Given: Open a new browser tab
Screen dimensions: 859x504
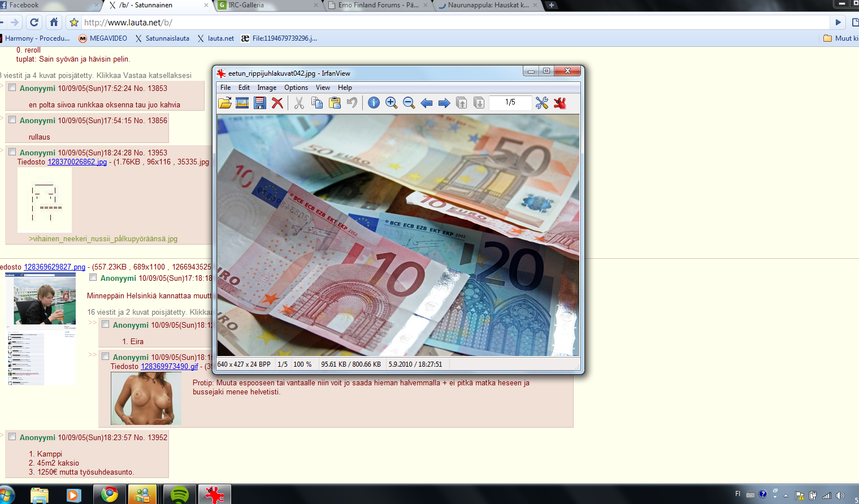Looking at the screenshot, I should point(551,5).
